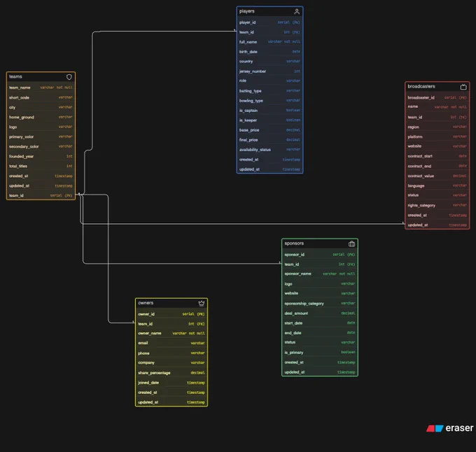The height and width of the screenshot is (452, 476).
Task: Click country row in players table
Action: (x=269, y=62)
